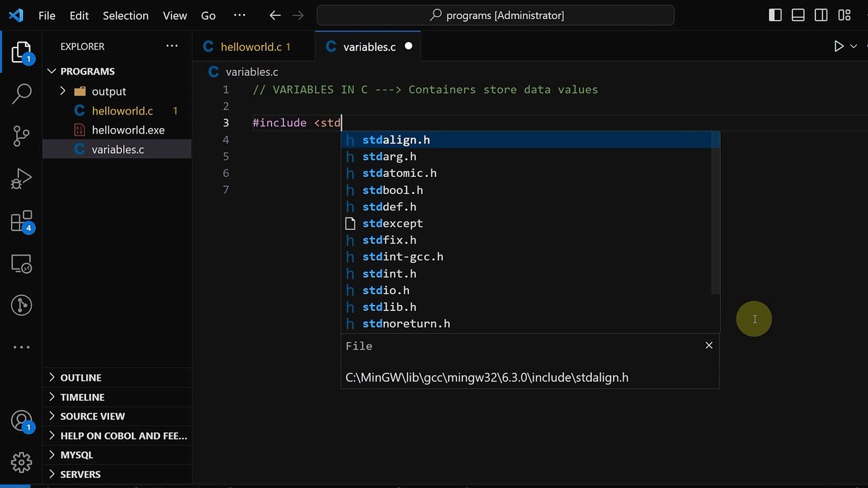Open the Search view
This screenshot has height=488, width=868.
point(22,94)
